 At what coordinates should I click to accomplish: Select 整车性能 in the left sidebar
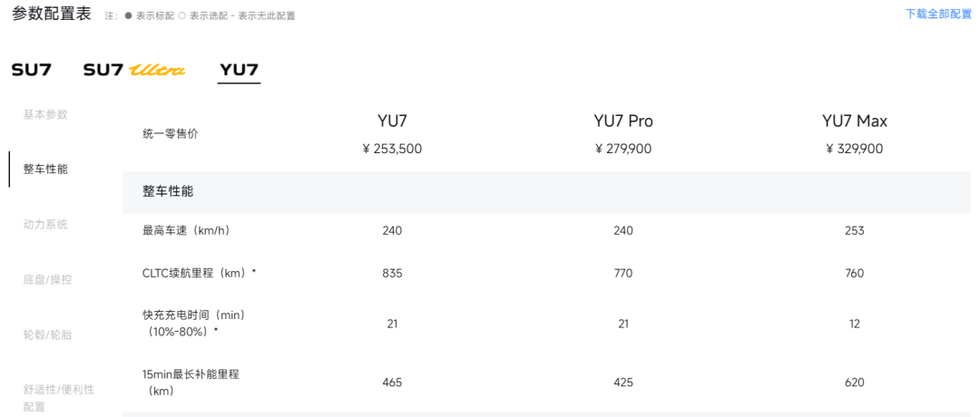tap(45, 170)
